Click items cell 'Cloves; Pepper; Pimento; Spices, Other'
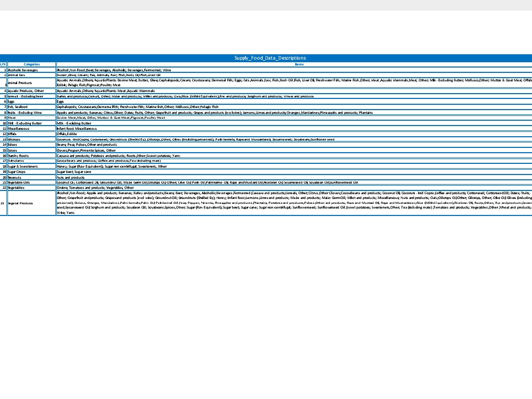 [294, 151]
